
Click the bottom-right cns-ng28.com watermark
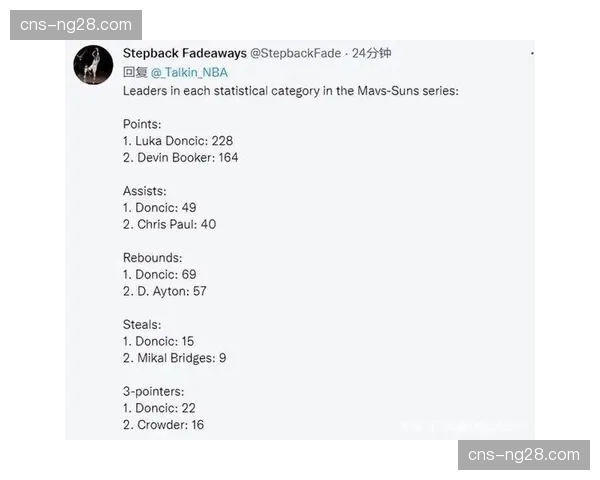pos(524,455)
